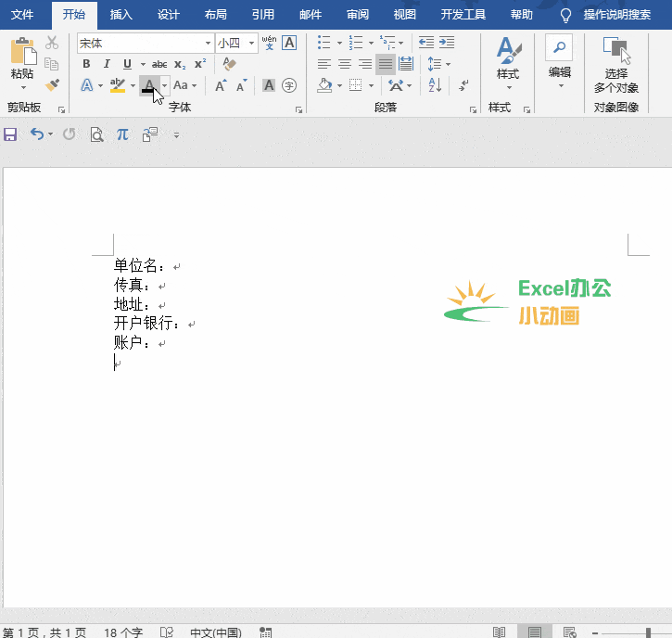Expand the font size dropdown showing 小四

coord(251,43)
